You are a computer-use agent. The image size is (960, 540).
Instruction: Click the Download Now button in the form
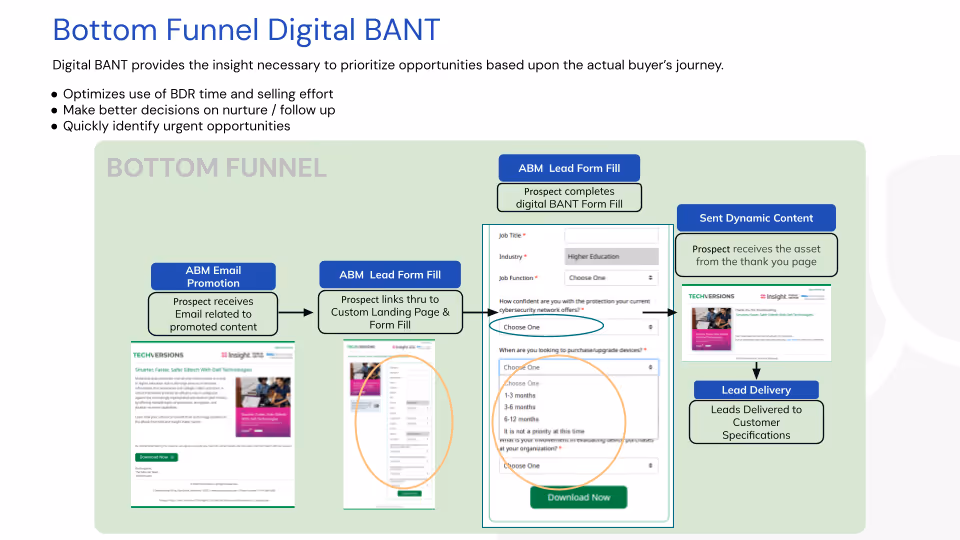pyautogui.click(x=579, y=497)
